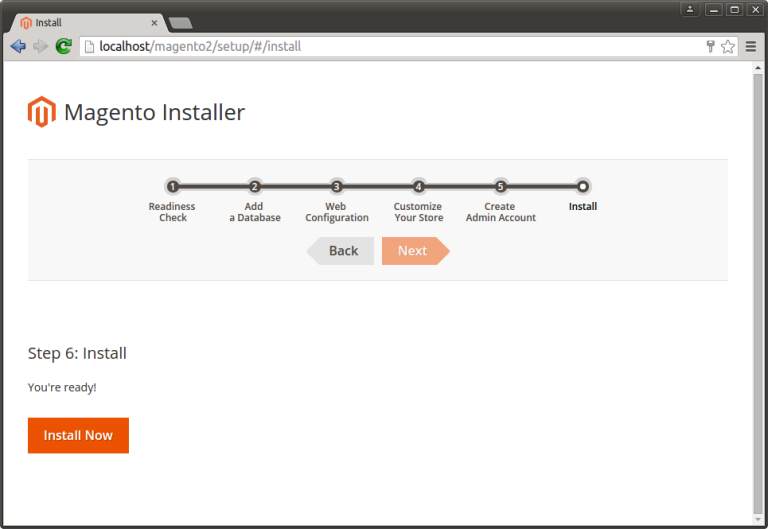This screenshot has height=529, width=768.
Task: Start installation with Install Now
Action: pos(78,435)
